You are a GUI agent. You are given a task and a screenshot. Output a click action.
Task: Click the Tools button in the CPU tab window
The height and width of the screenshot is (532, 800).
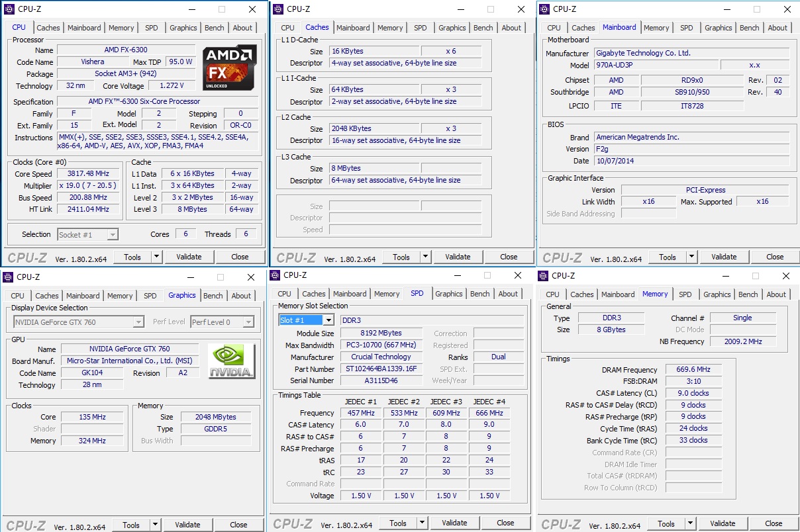[132, 257]
